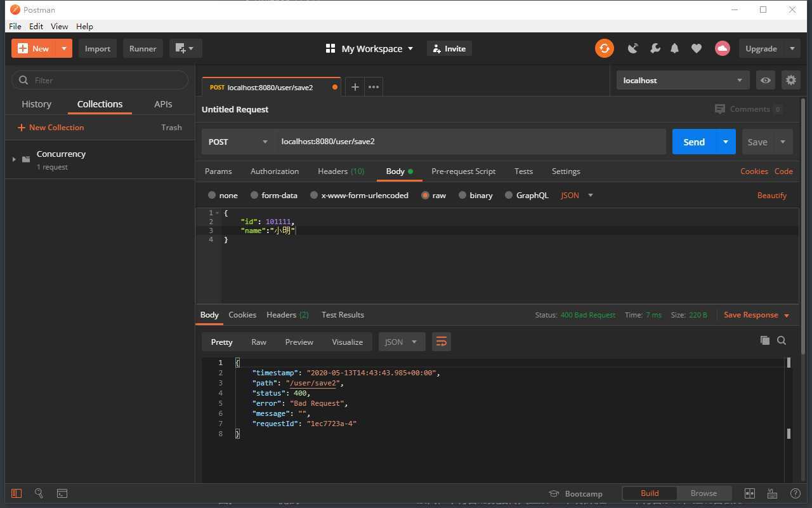This screenshot has width=812, height=508.
Task: Toggle the sidebar icon in status bar
Action: [x=16, y=493]
